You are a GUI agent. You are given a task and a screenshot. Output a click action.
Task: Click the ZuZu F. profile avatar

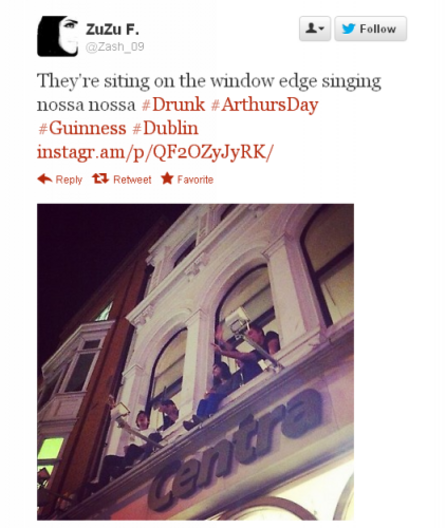[x=57, y=36]
